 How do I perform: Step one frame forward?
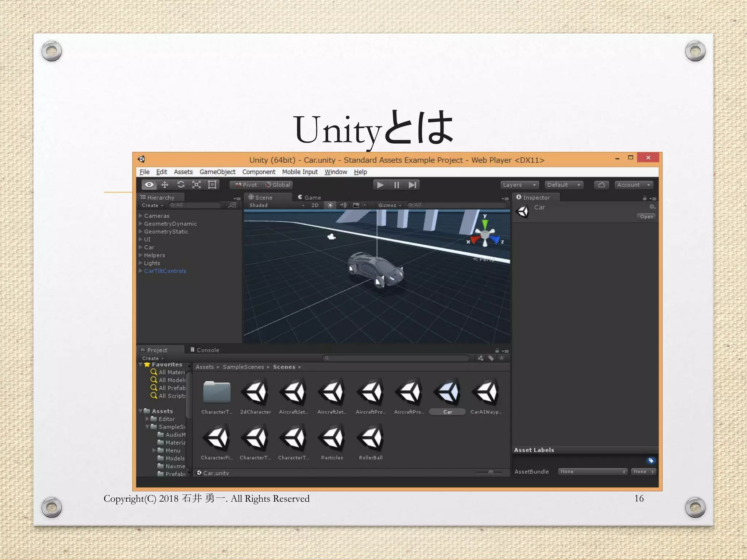[412, 185]
